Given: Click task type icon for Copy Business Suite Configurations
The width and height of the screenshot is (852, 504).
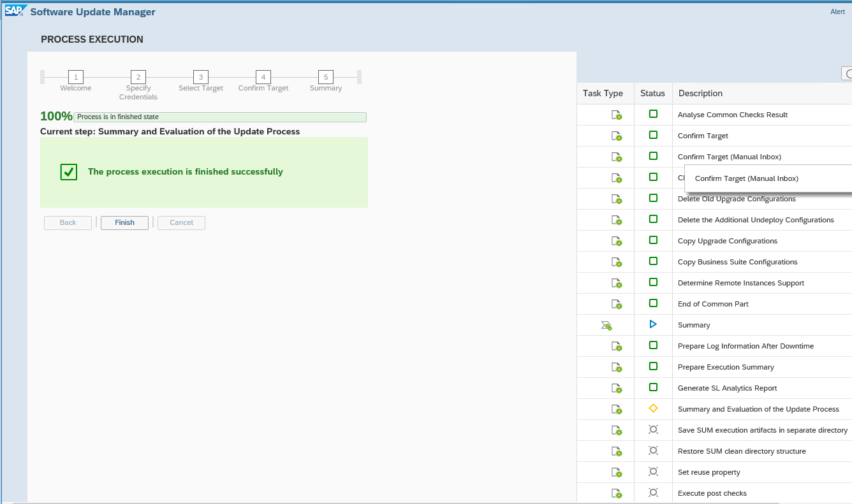Looking at the screenshot, I should click(x=617, y=263).
